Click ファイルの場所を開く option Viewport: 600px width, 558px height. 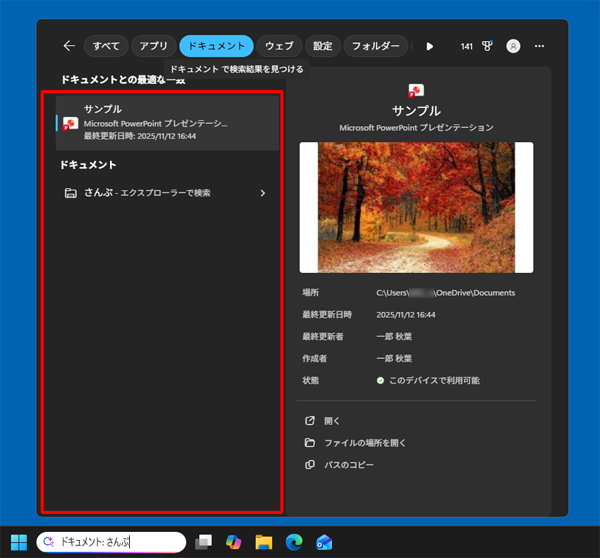click(364, 443)
